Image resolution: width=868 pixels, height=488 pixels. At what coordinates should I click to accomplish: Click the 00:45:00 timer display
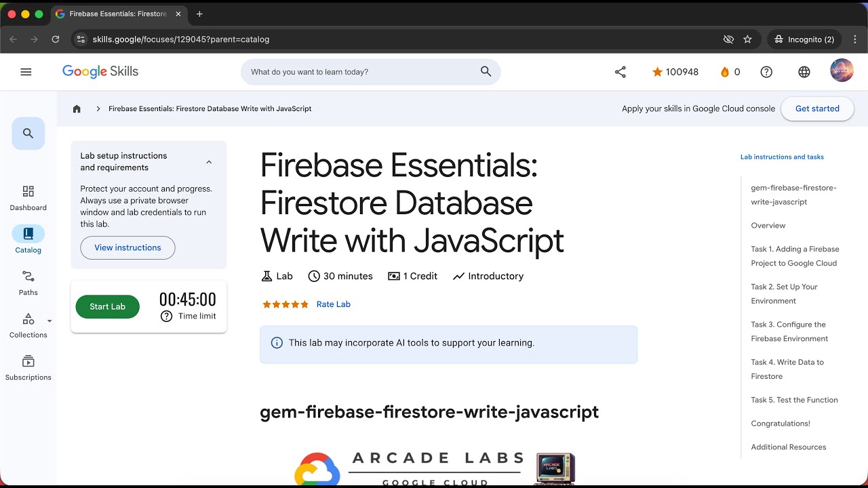point(188,300)
